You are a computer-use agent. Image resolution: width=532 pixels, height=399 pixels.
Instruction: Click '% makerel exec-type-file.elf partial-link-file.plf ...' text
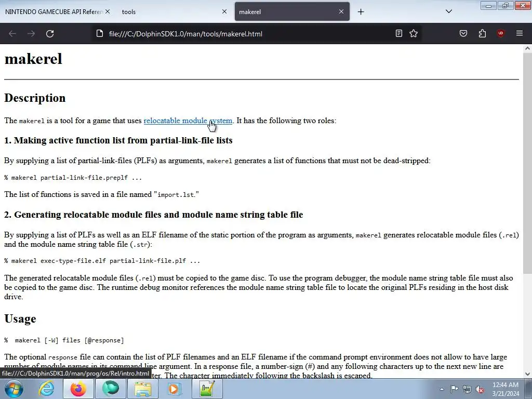pyautogui.click(x=102, y=261)
